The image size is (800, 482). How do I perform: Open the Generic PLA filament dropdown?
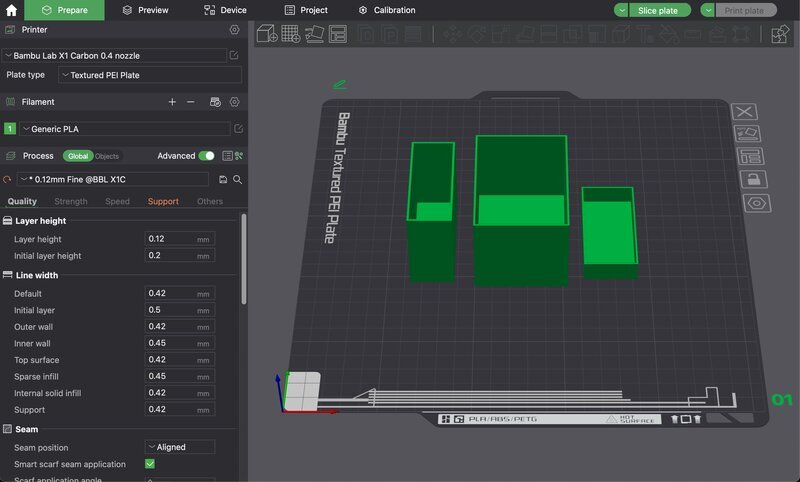pos(124,129)
